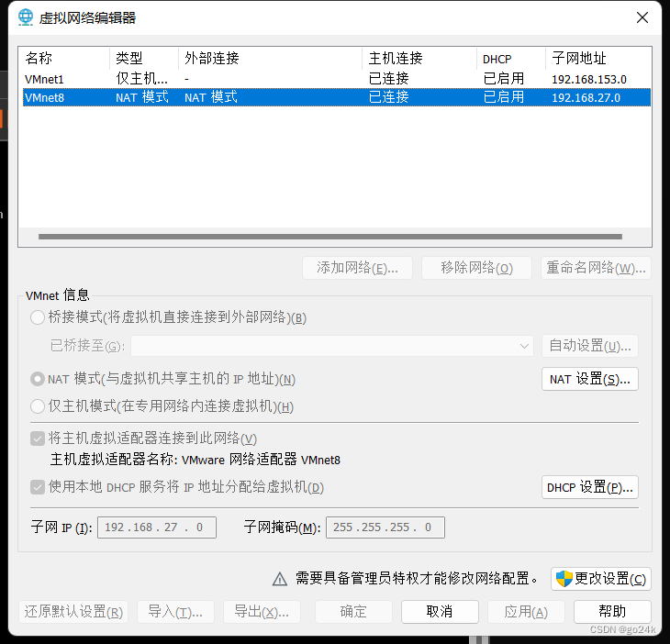Click 移除网络(O) button
The image size is (670, 644).
coord(476,268)
